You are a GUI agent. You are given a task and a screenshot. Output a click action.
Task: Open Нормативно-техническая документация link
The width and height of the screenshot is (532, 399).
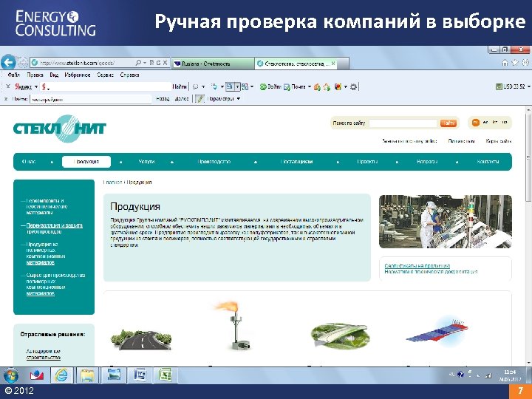coord(431,272)
